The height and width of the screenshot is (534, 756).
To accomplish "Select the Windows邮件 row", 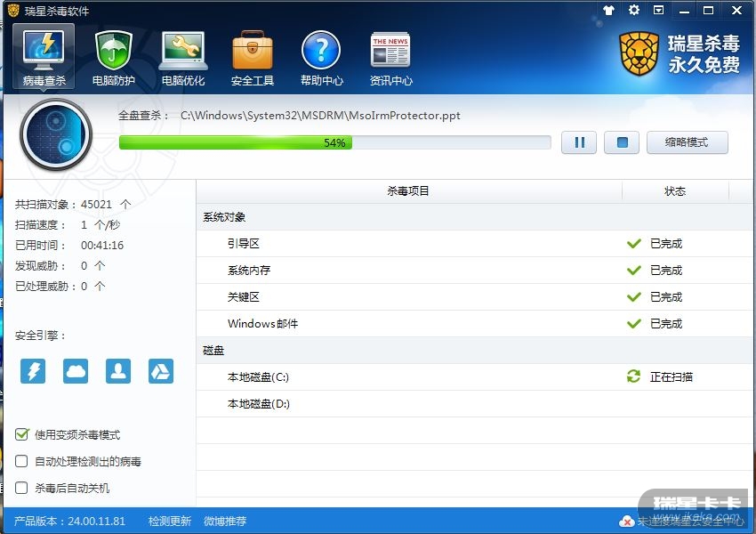I will coord(474,323).
